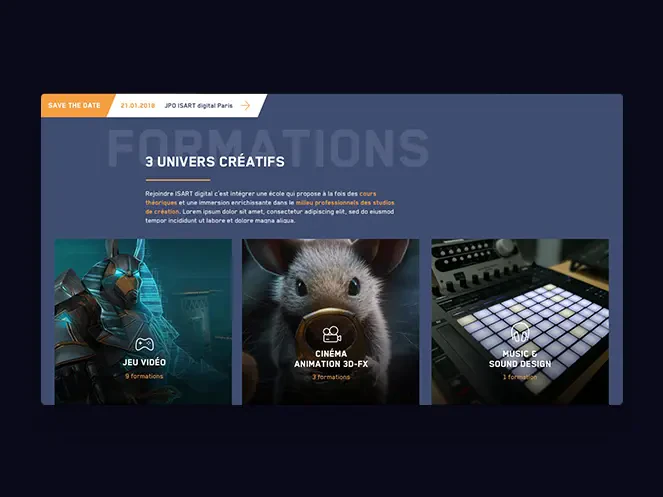Open the "1 formation" link under Music
663x497 pixels.
click(520, 378)
